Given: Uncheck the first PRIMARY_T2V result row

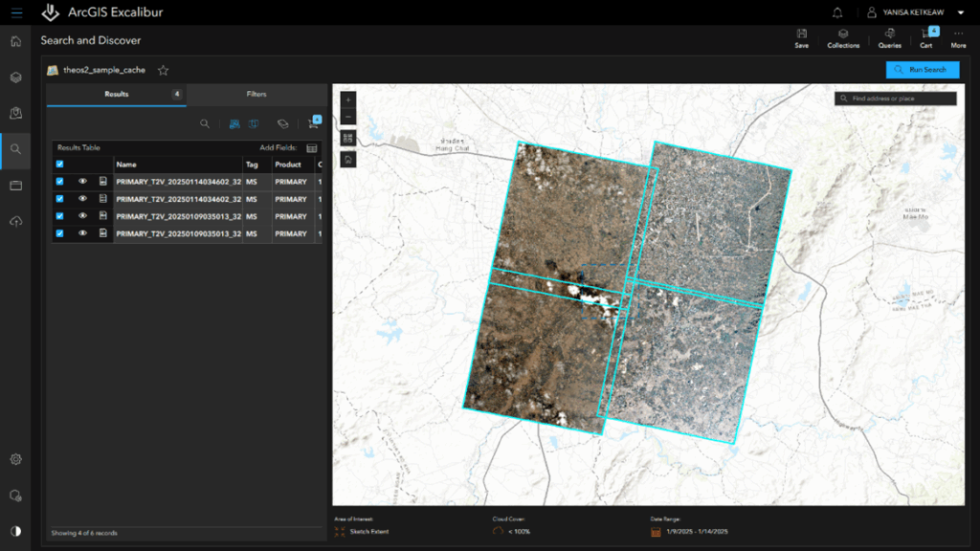Looking at the screenshot, I should coord(60,181).
